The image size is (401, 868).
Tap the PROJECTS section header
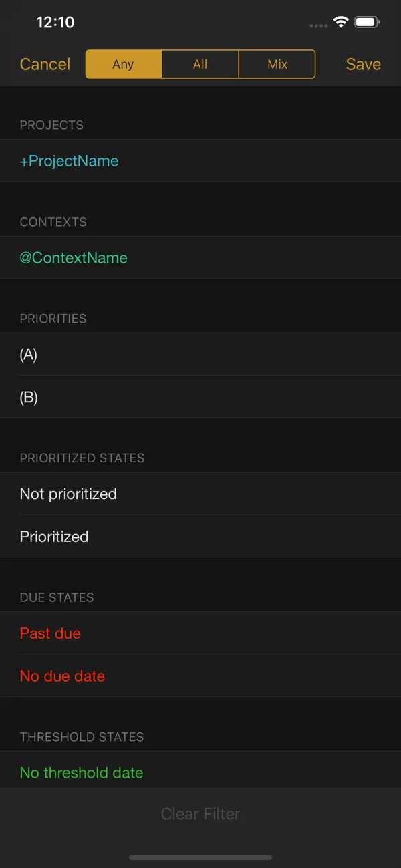[51, 125]
